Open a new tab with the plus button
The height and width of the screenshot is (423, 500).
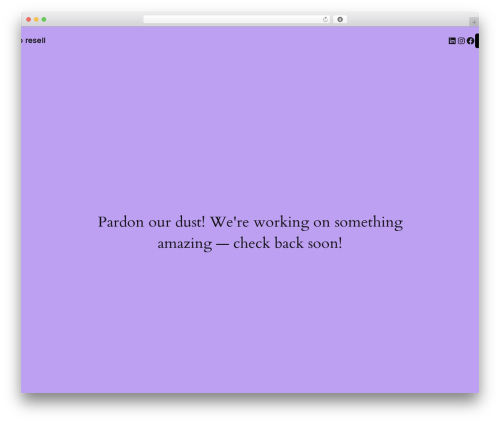click(474, 22)
